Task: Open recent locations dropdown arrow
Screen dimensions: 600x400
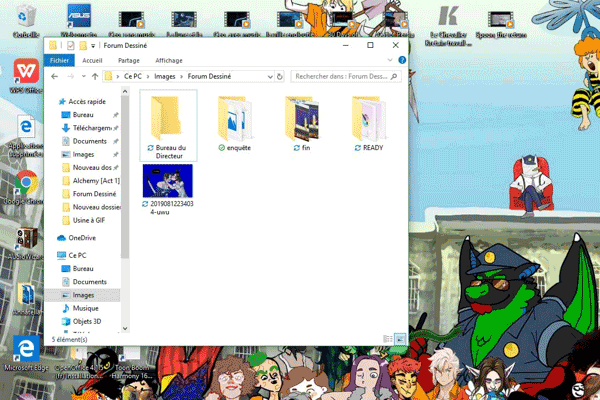Action: pyautogui.click(x=83, y=77)
